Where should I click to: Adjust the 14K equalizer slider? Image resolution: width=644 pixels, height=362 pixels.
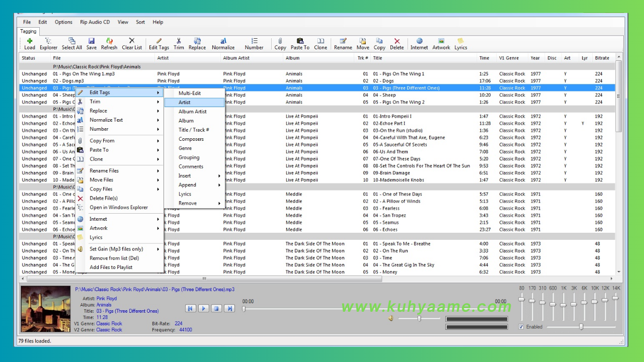point(615,298)
